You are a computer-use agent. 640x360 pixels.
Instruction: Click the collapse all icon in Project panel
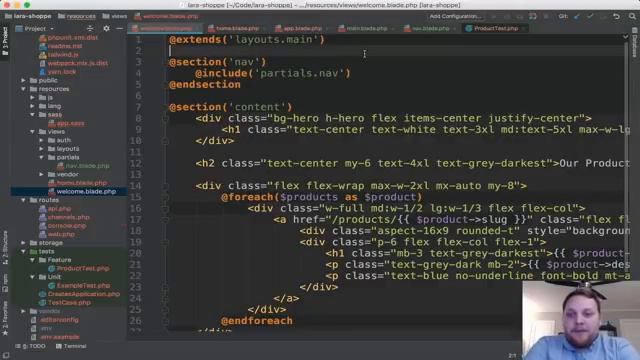click(90, 29)
